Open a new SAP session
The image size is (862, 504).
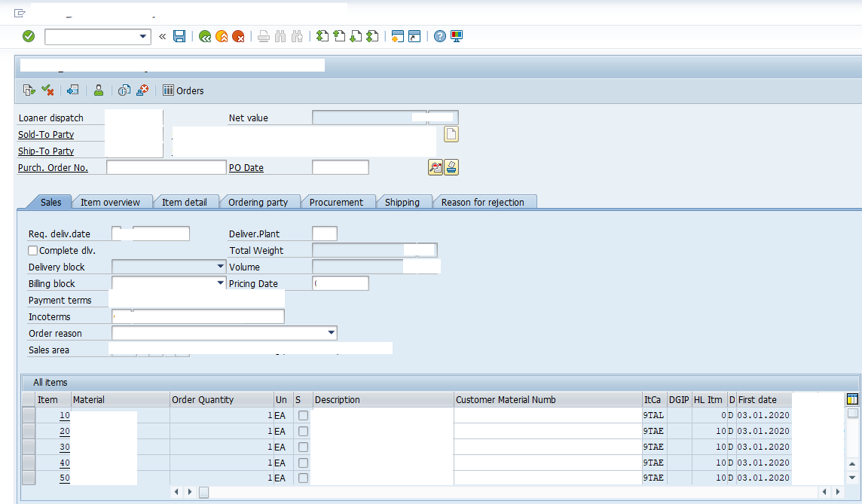[x=397, y=35]
